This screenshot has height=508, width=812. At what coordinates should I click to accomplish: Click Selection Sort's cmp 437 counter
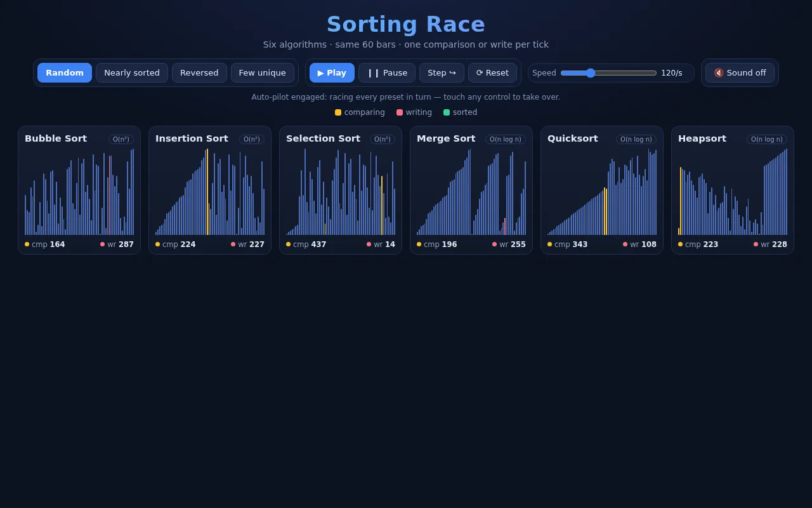point(306,244)
